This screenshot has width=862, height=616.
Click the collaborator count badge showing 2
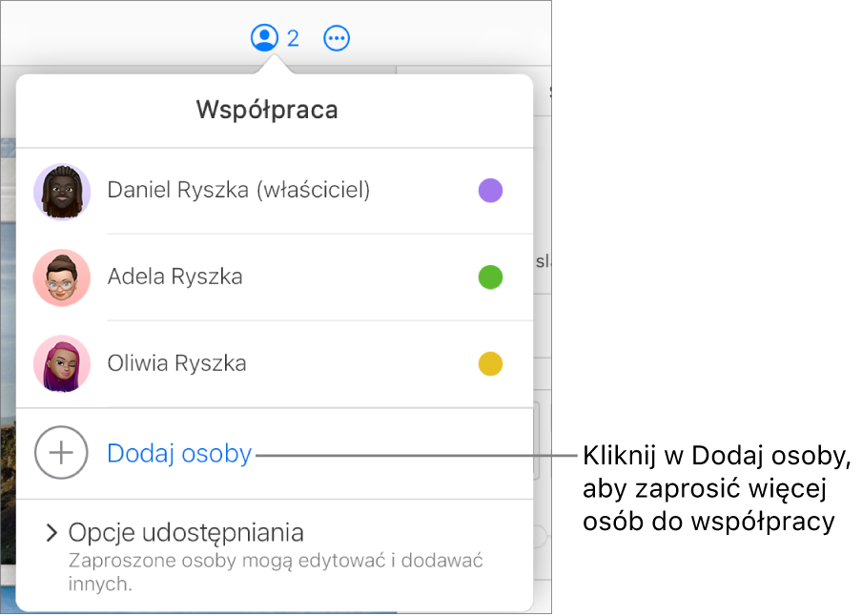point(293,38)
